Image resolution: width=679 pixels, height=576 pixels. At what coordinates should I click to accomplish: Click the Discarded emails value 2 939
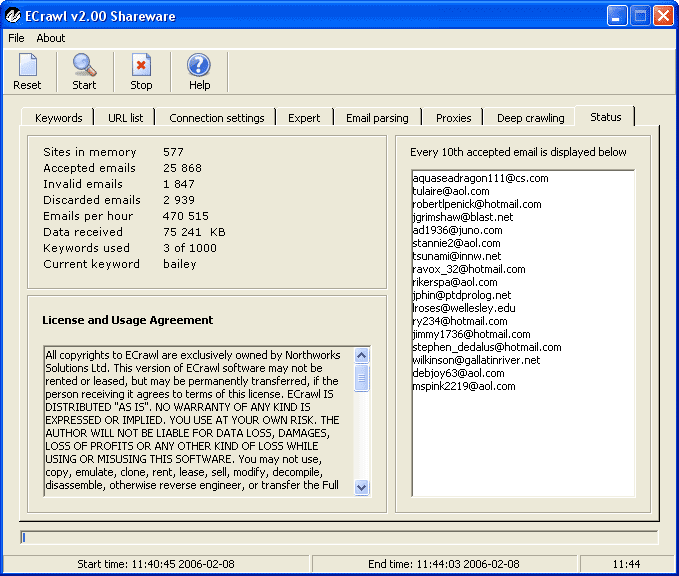179,200
